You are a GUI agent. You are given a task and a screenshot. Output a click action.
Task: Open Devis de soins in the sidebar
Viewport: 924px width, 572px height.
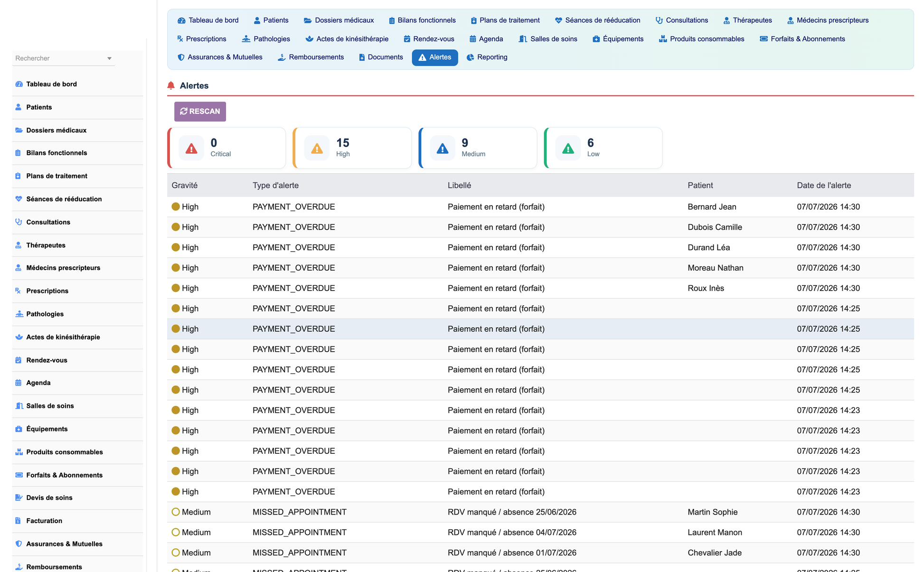[49, 498]
